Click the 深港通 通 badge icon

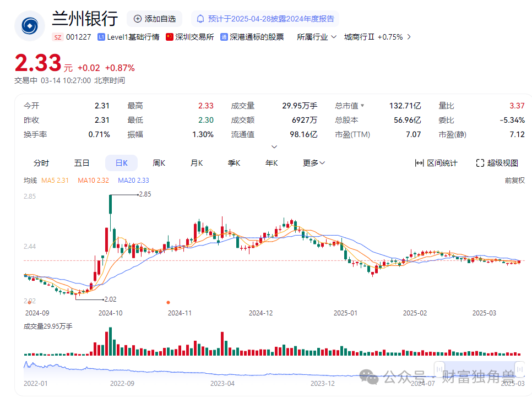point(224,37)
